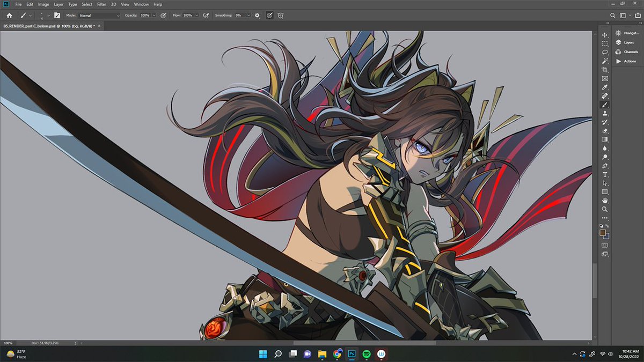Open the Image menu

click(x=43, y=4)
